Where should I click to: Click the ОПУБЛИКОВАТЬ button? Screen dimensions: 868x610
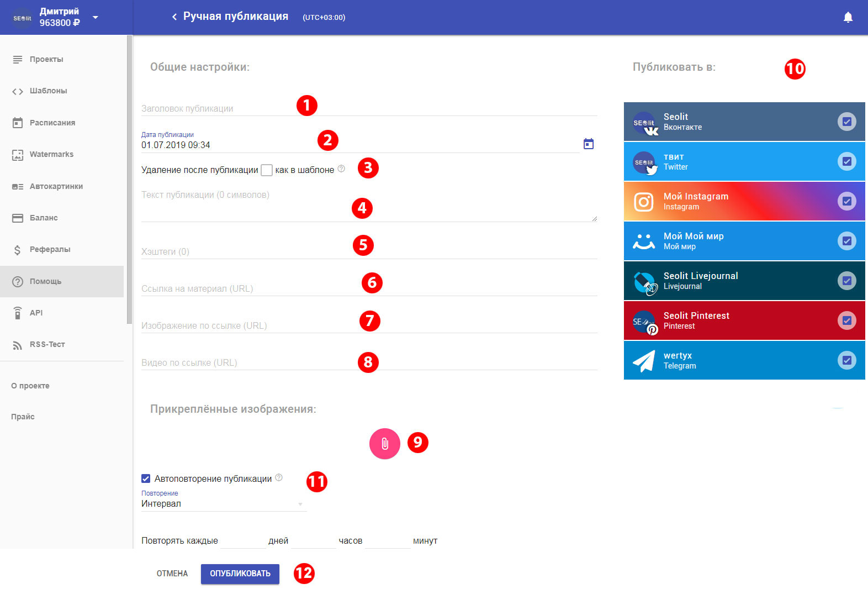coord(240,574)
